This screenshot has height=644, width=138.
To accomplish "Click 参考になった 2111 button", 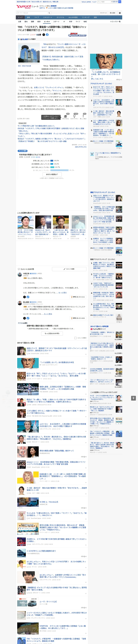I will pyautogui.click(x=78, y=297).
